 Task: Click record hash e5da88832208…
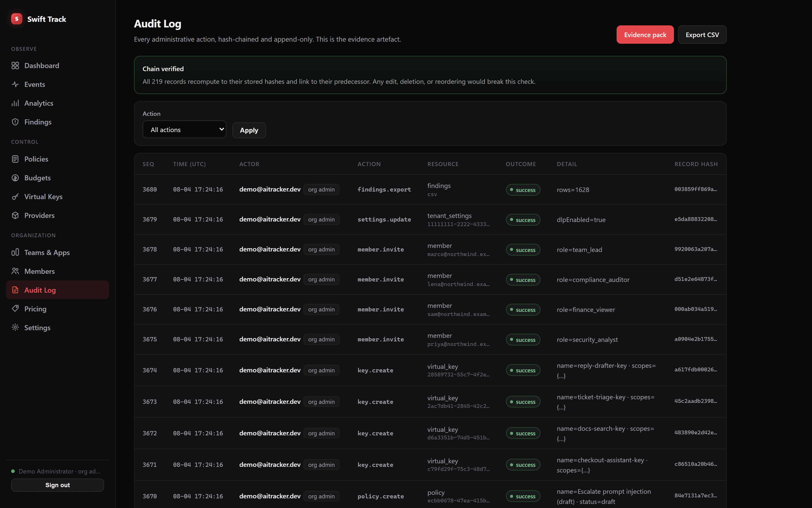(x=696, y=219)
